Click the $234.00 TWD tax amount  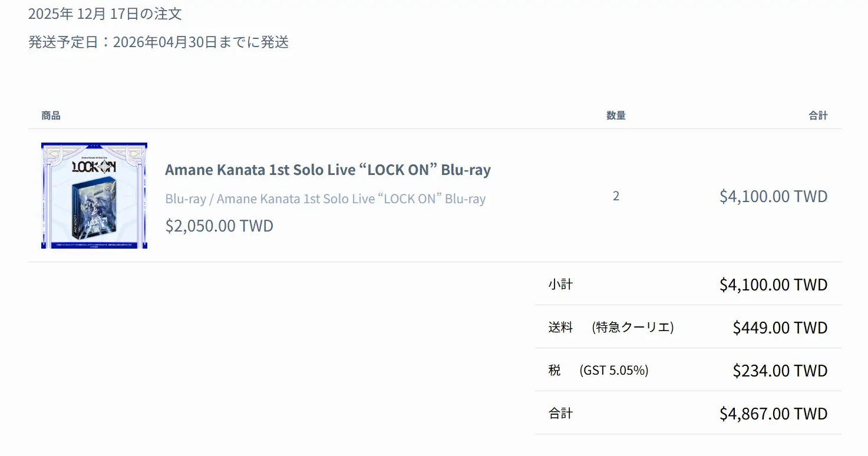coord(780,371)
